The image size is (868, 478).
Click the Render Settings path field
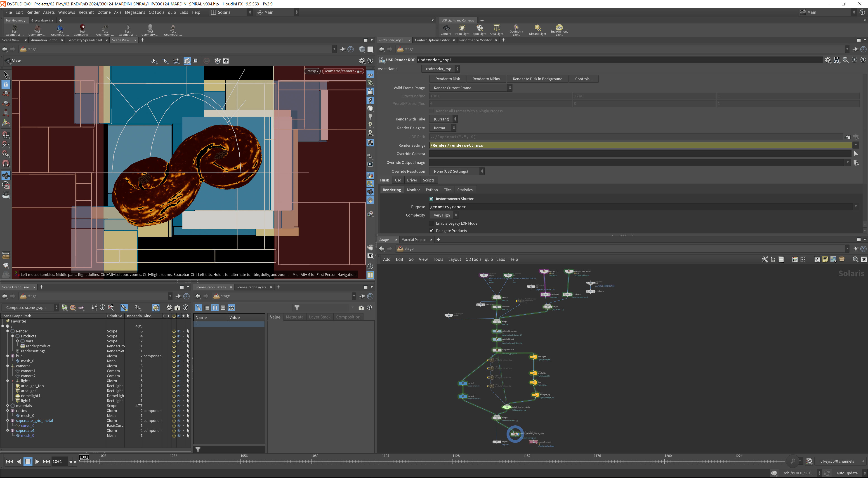[x=640, y=146]
